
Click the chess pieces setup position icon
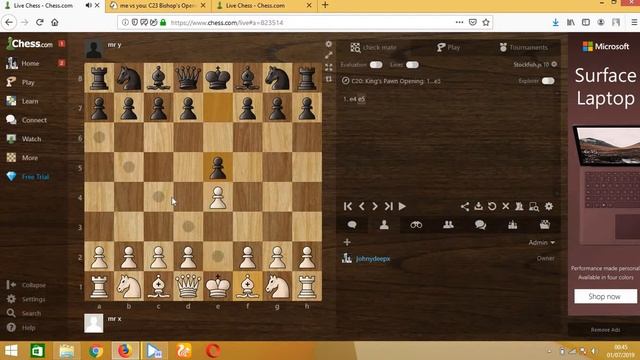[x=519, y=207]
